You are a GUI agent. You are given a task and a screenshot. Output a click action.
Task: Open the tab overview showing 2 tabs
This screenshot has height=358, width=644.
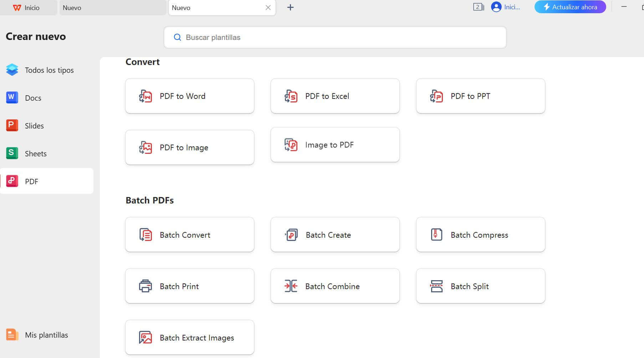click(478, 6)
